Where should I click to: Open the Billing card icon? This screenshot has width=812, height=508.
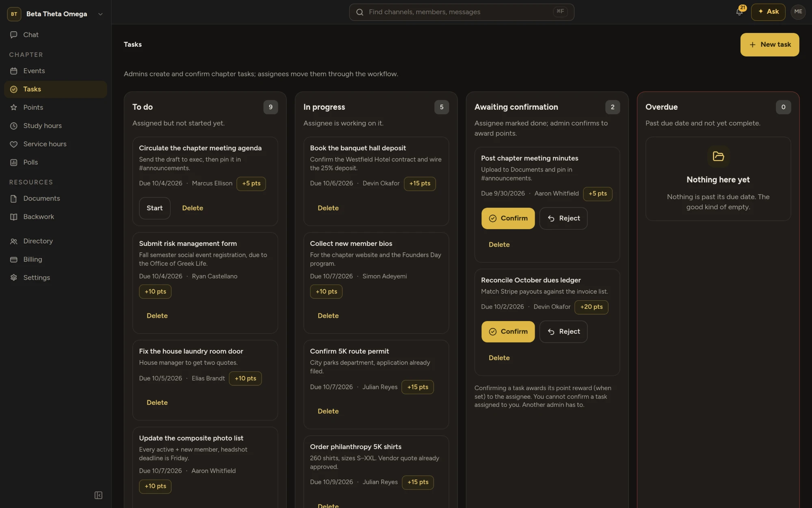[14, 259]
